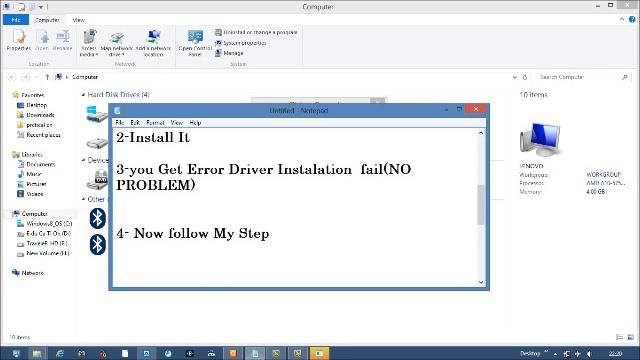
Task: Click Notepad scrollbar down arrow
Action: click(x=481, y=282)
